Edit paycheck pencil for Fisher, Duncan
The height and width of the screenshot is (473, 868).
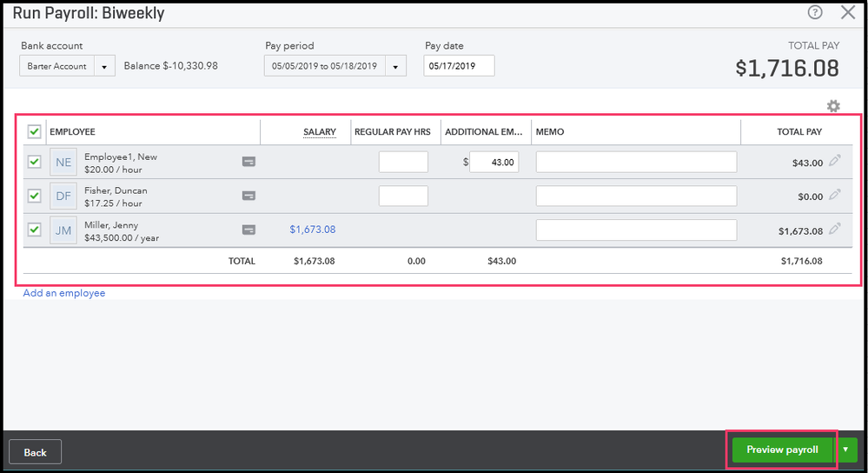(835, 195)
